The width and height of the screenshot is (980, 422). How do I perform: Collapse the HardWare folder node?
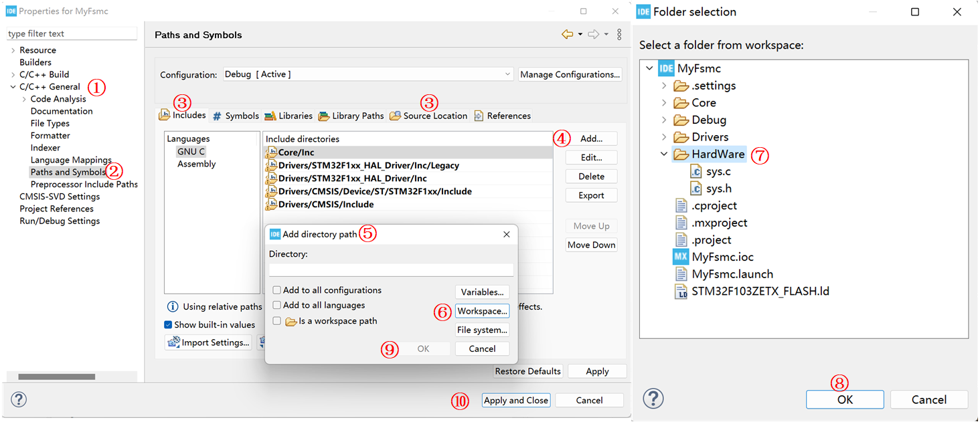tap(664, 154)
